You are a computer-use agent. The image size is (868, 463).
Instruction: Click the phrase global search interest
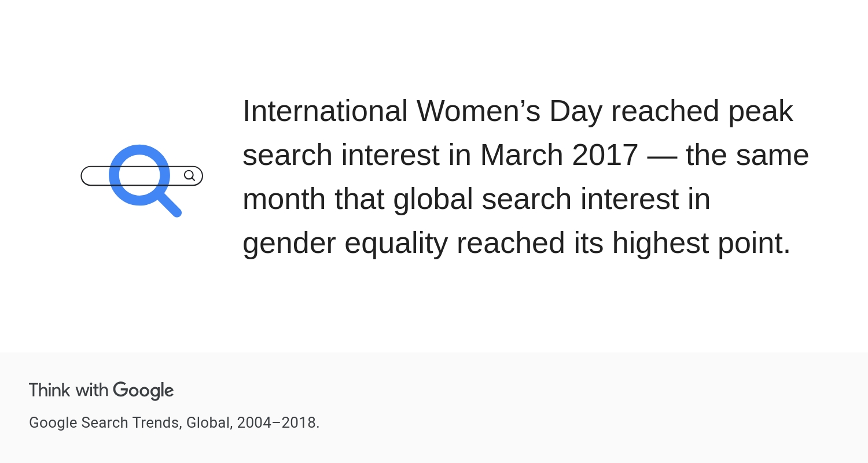[x=536, y=199]
